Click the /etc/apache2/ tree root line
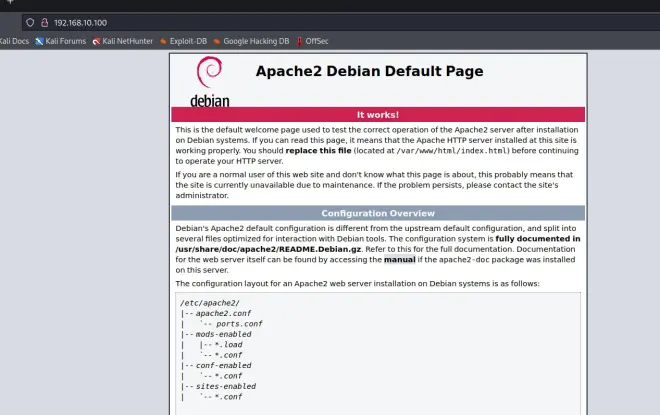 tap(210, 303)
